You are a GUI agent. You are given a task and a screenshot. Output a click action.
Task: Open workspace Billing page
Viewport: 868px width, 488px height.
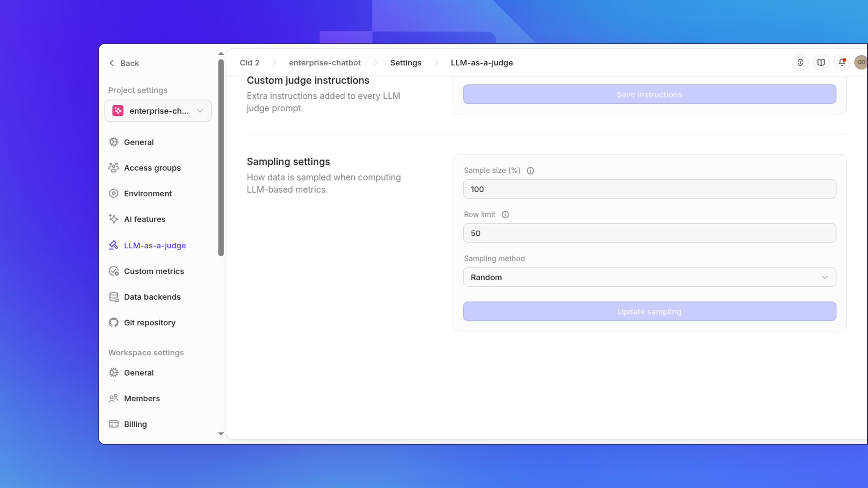pyautogui.click(x=135, y=424)
